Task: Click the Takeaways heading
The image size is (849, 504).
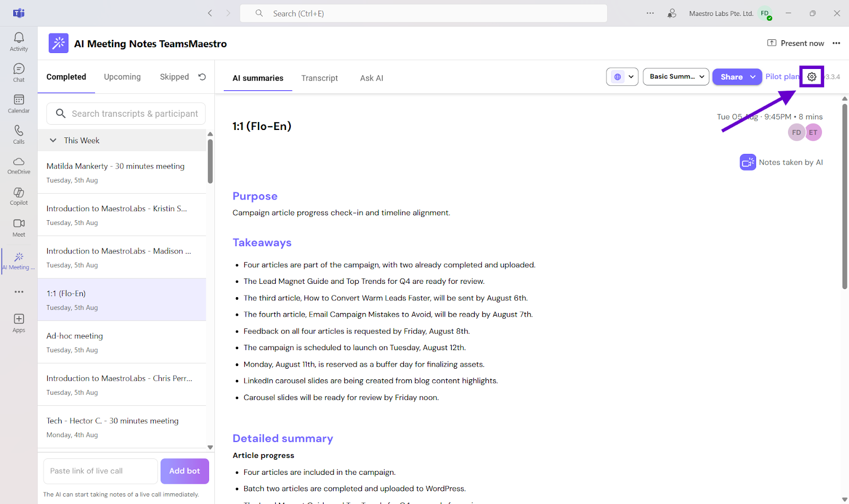Action: [262, 242]
